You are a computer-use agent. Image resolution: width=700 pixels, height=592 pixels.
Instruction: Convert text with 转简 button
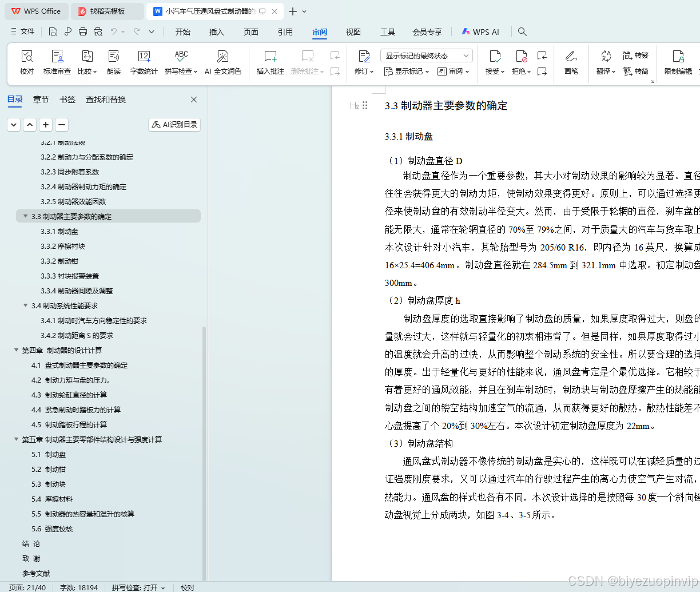635,71
